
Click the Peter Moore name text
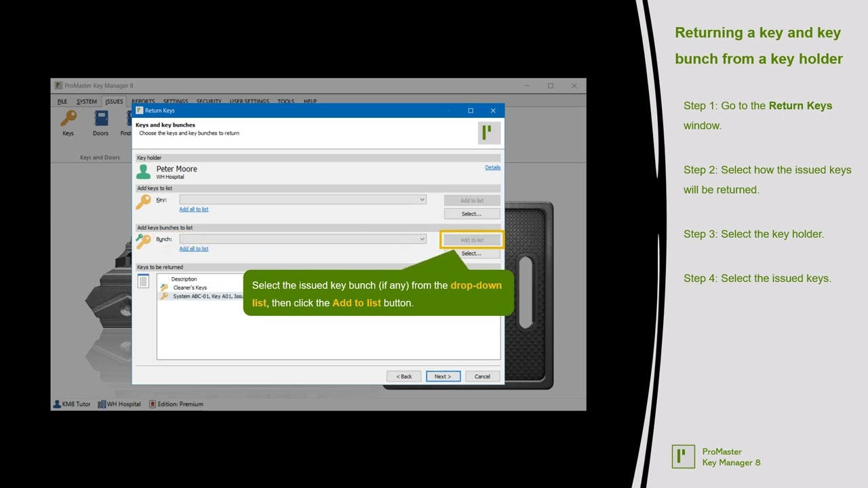coord(177,169)
